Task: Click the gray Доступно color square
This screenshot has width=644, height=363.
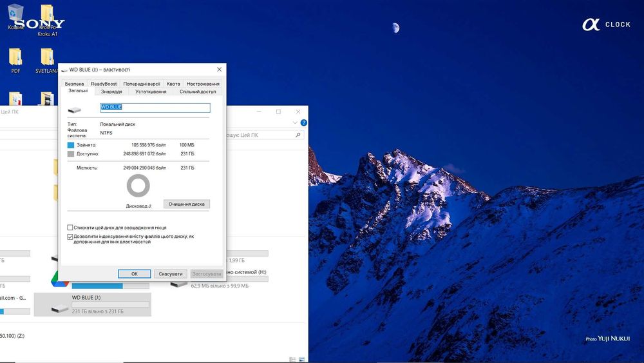Action: (71, 153)
